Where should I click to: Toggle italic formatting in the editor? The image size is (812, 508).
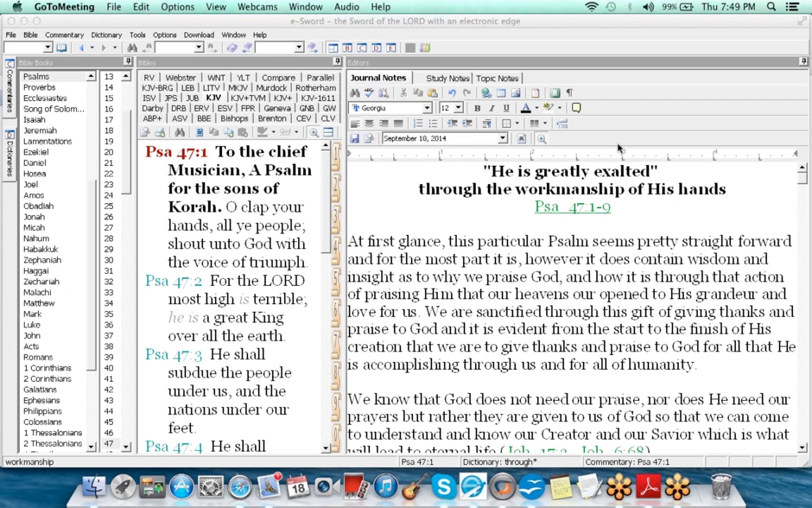492,108
